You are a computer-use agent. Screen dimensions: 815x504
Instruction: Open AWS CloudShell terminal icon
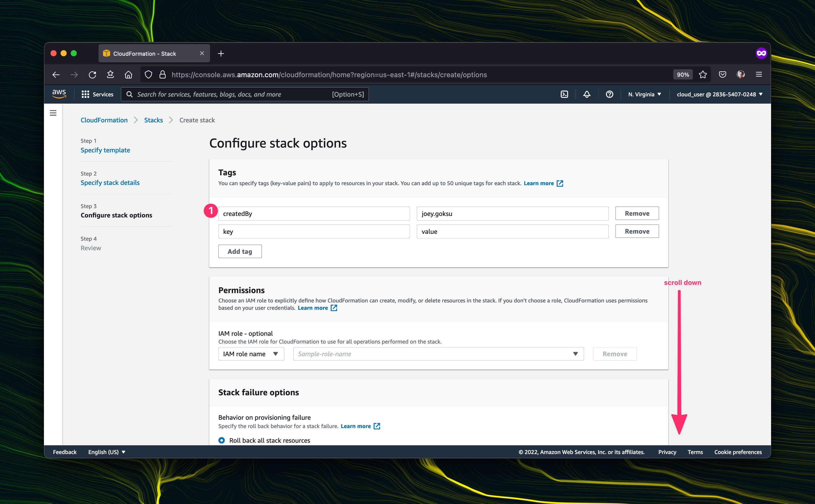(564, 94)
